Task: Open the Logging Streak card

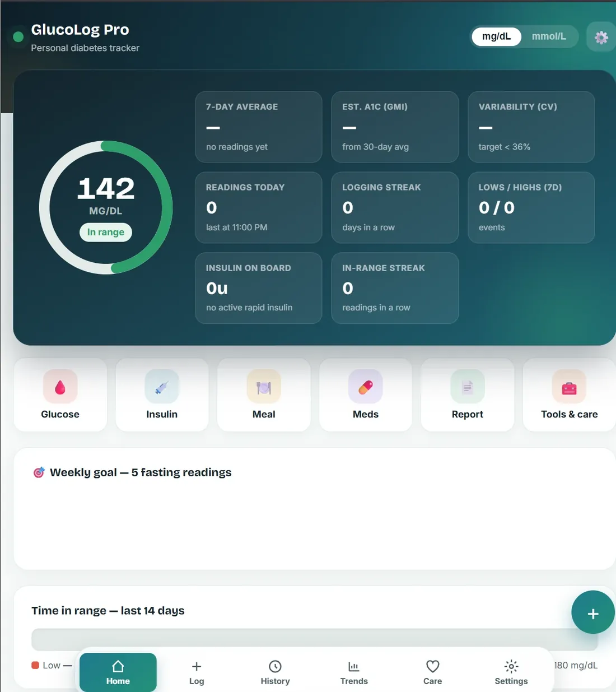Action: click(395, 207)
